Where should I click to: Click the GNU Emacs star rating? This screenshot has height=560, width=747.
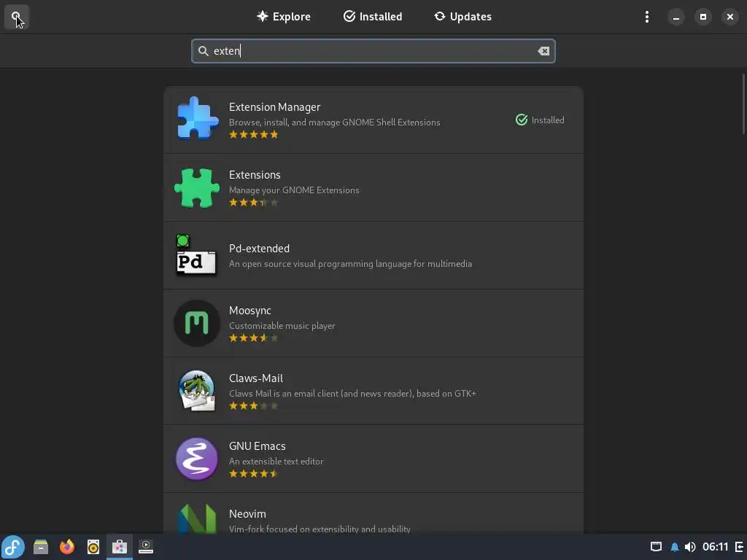253,474
